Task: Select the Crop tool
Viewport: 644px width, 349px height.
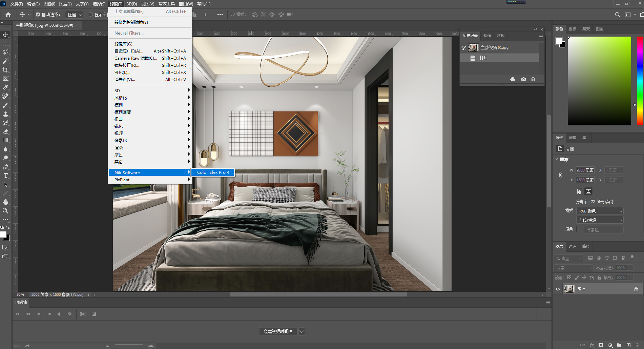Action: coord(5,70)
